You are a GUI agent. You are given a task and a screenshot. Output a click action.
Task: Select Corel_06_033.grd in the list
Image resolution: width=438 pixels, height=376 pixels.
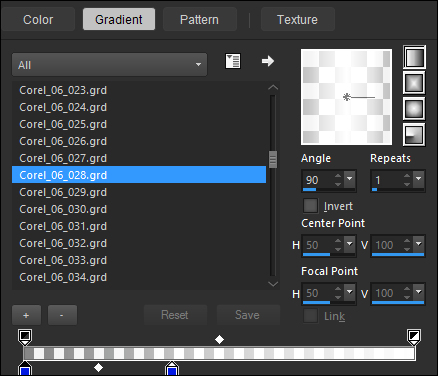pyautogui.click(x=139, y=260)
